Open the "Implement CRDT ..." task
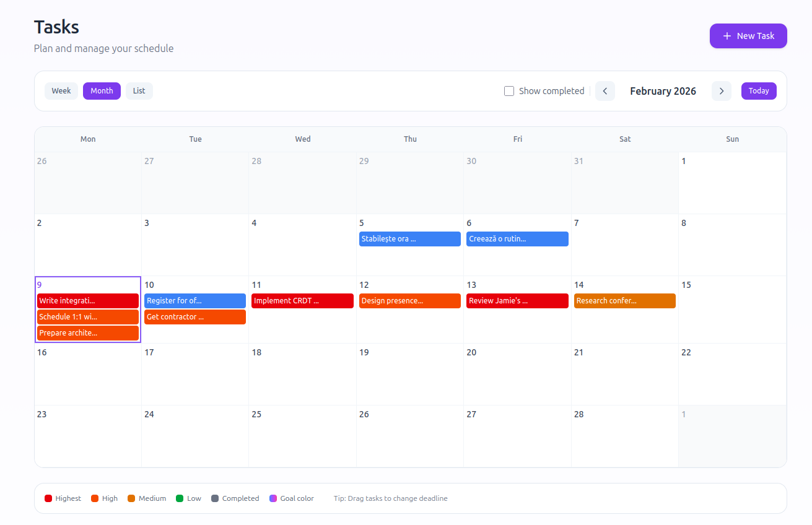 302,301
